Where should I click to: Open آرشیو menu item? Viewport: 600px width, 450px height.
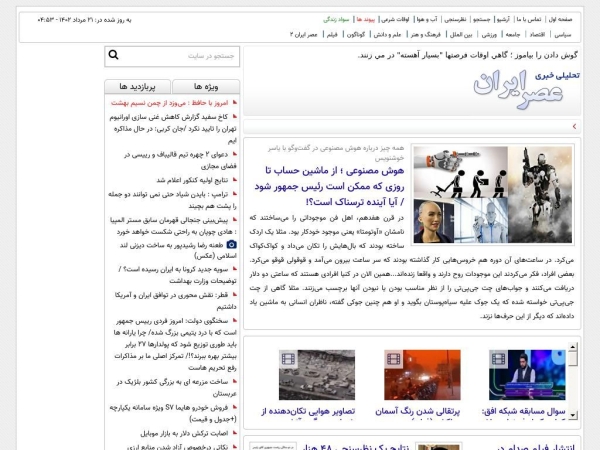[503, 19]
